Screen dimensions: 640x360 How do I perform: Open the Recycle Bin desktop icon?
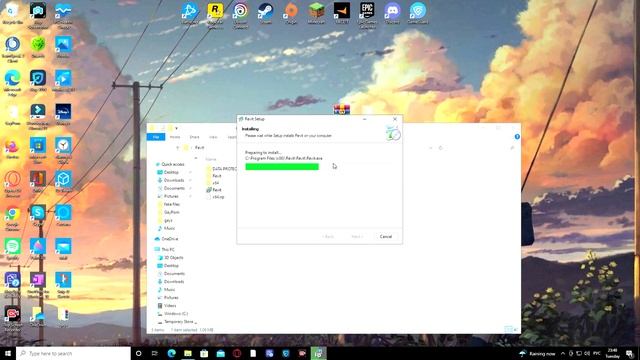click(12, 13)
